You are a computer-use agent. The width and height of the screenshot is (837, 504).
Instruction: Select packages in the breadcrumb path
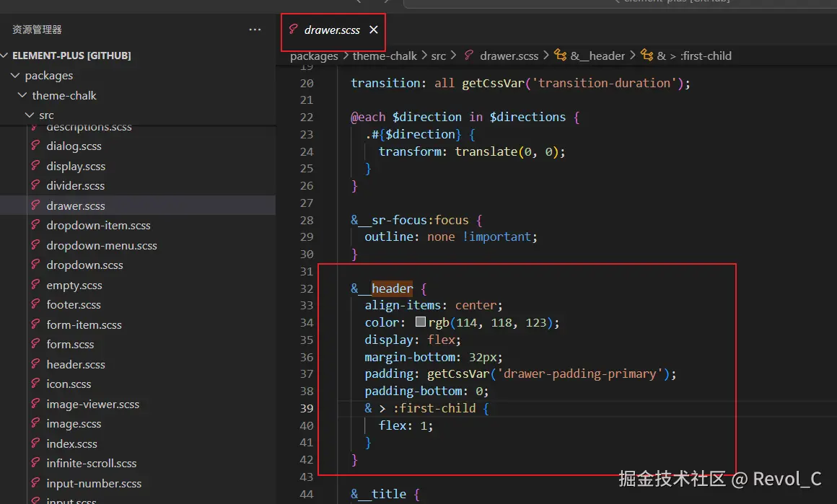[314, 56]
